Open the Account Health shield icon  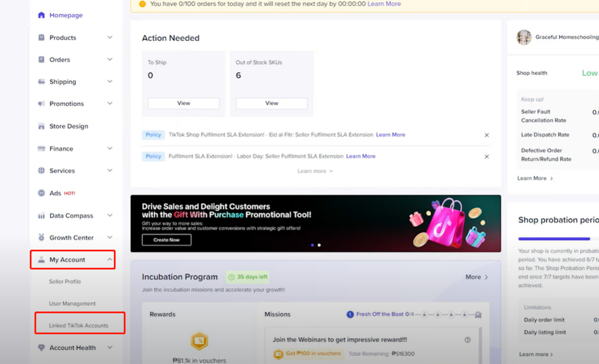[x=40, y=347]
